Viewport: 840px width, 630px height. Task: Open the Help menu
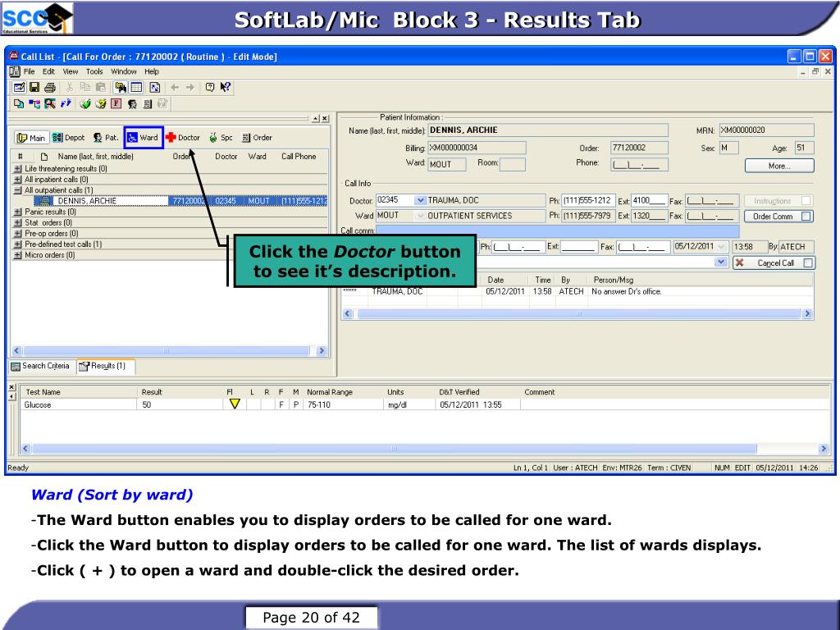click(x=152, y=71)
